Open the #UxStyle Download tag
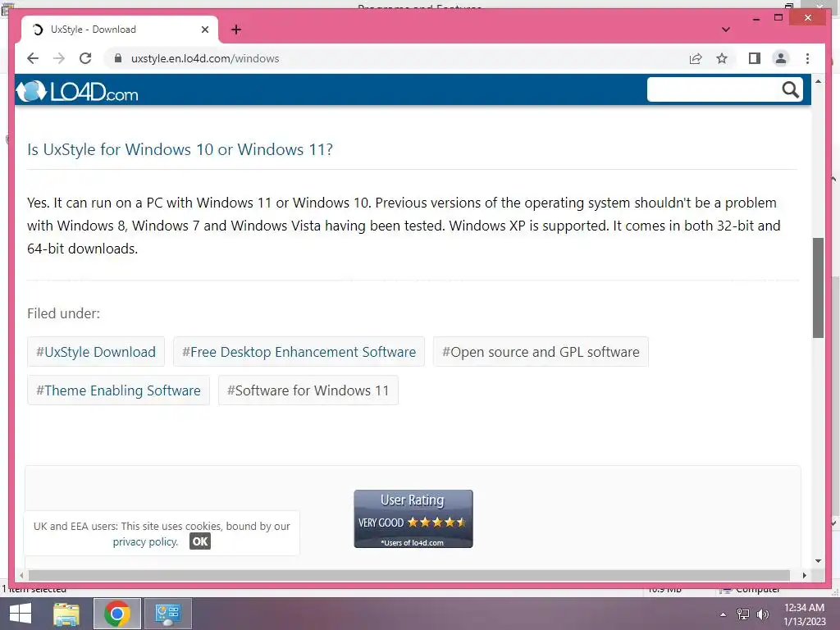The width and height of the screenshot is (840, 630). point(96,351)
